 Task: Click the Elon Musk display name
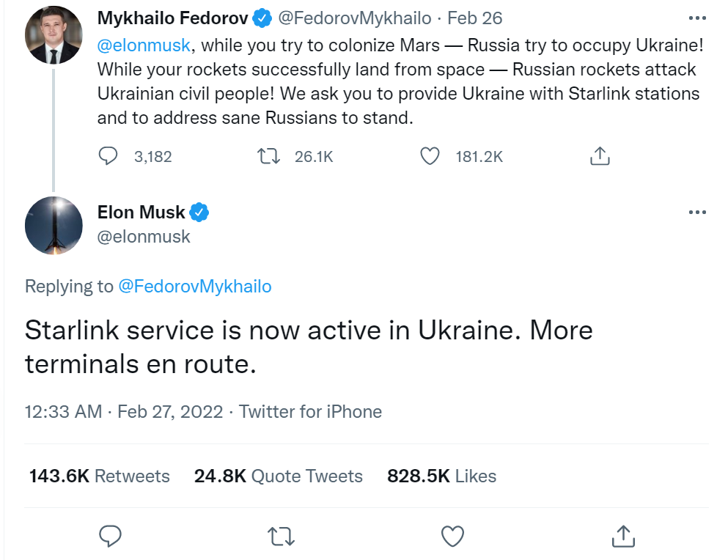pyautogui.click(x=141, y=213)
